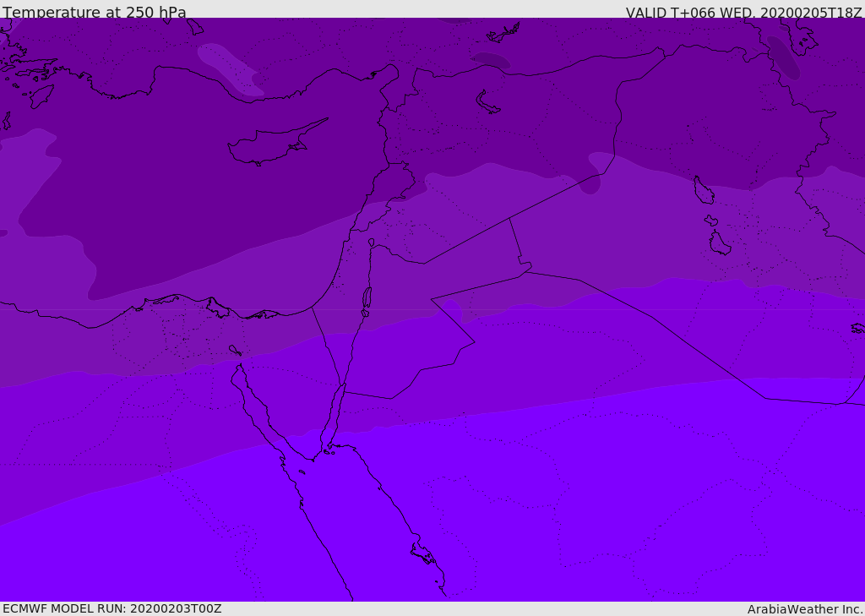Click the 'Temperature at 250 hPa' title text
Image resolution: width=865 pixels, height=616 pixels.
coord(95,12)
